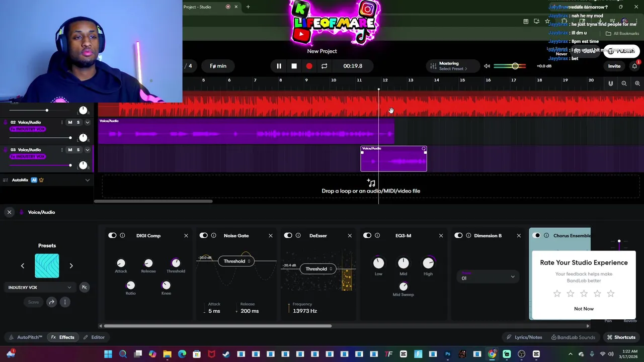Stop playback with the square button
The height and width of the screenshot is (362, 644).
point(294,66)
